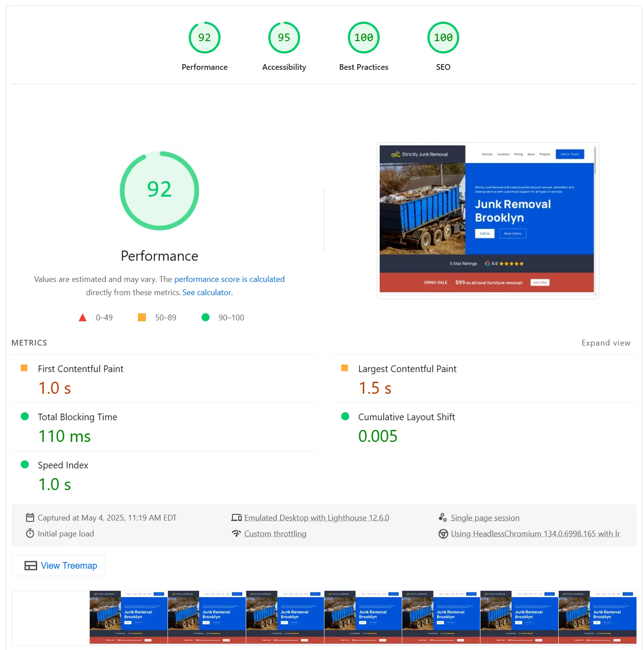The image size is (644, 650).
Task: Click the green dot beside Total Blocking Time
Action: tap(25, 416)
